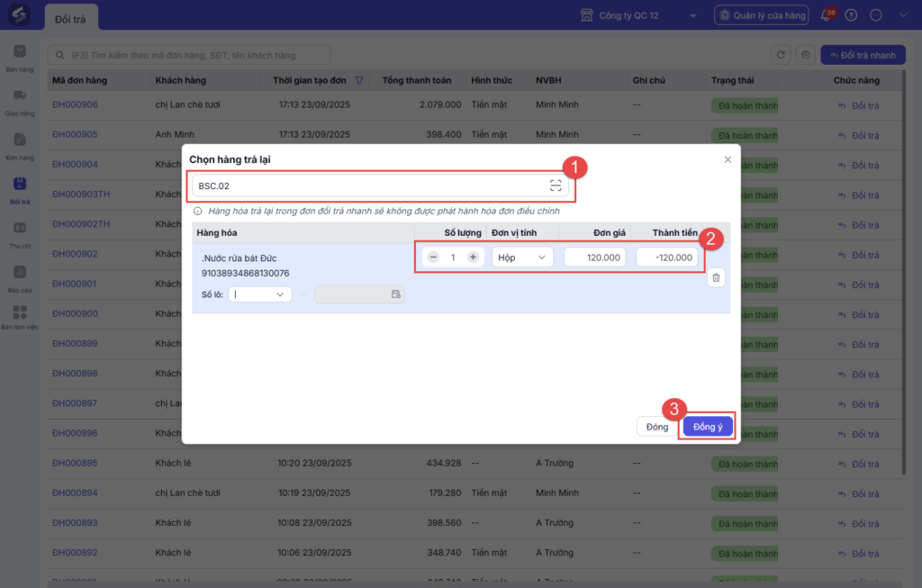Open order ĐH000906 link
This screenshot has width=922, height=588.
point(76,104)
